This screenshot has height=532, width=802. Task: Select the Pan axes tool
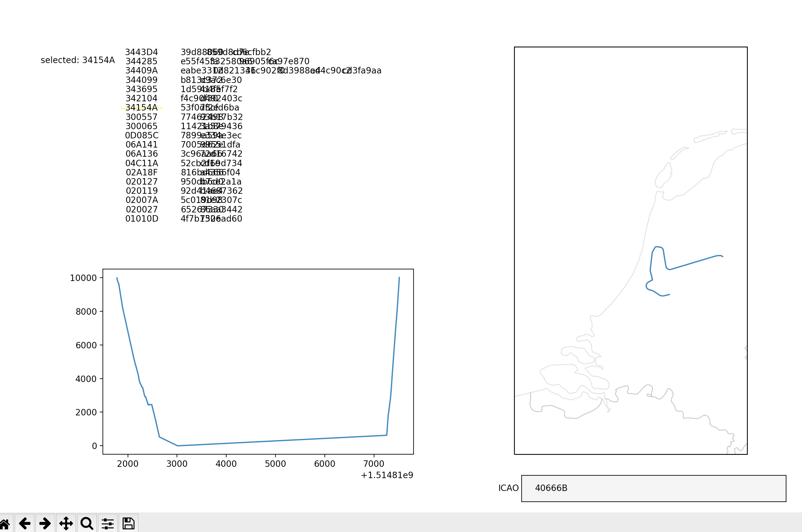coord(66,523)
